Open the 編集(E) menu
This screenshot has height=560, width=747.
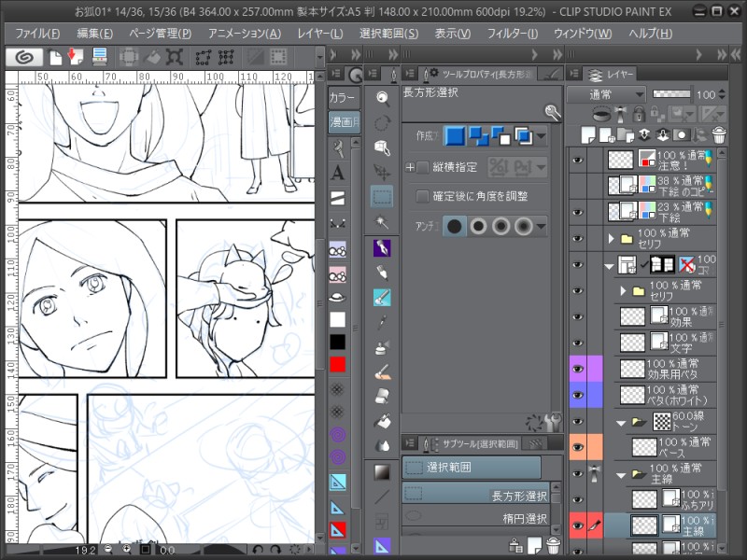tap(95, 34)
